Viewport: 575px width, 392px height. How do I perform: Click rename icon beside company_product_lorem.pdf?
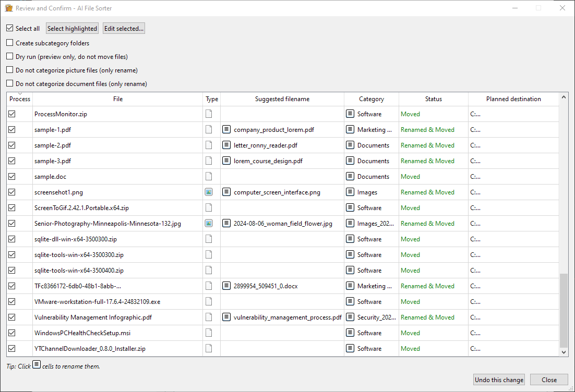tap(226, 130)
